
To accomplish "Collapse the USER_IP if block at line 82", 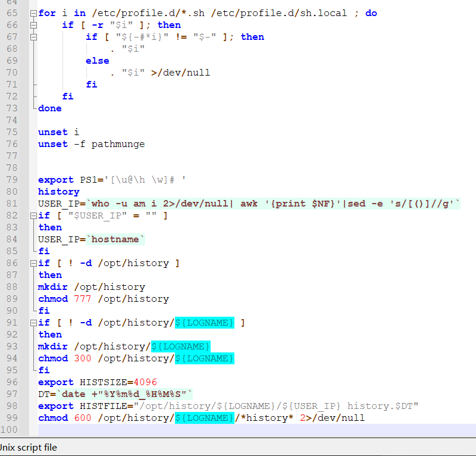I will (33, 215).
